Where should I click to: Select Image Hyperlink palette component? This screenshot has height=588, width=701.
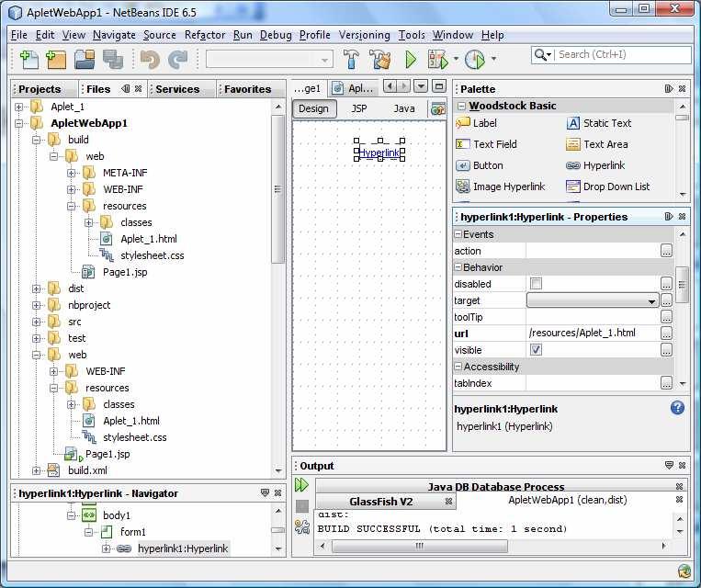501,187
